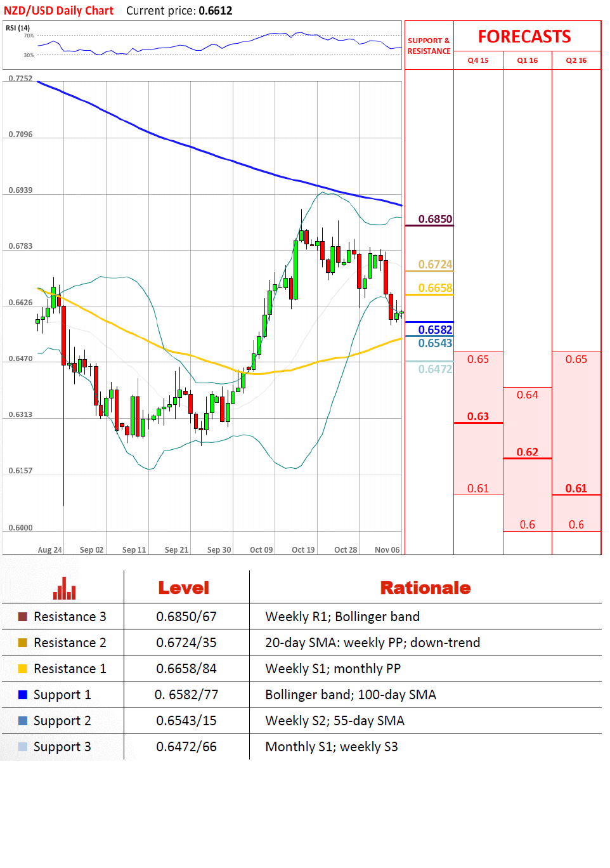
Task: Click the bold 0.63 Q4 15 forecast
Action: 478,416
